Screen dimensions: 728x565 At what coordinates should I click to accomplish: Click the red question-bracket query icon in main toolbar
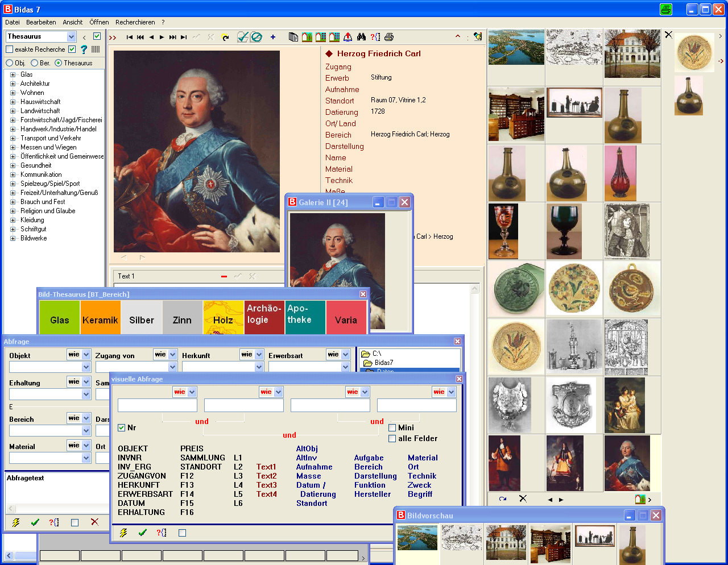click(x=375, y=37)
